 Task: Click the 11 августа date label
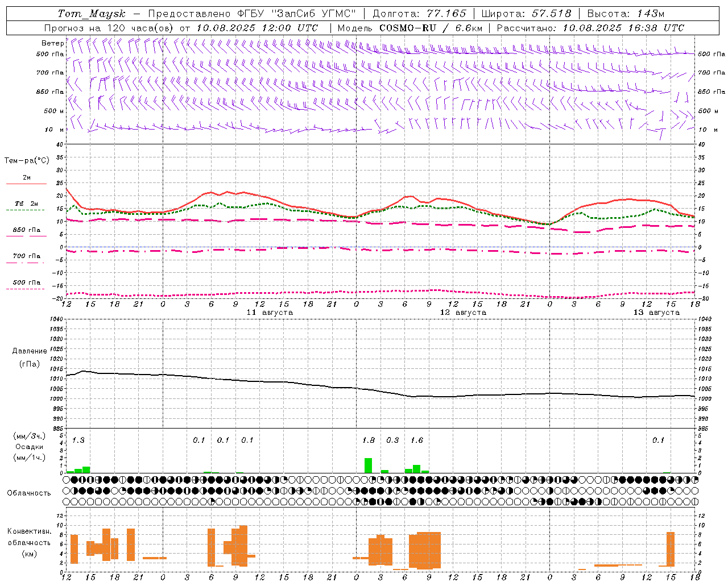(x=270, y=313)
